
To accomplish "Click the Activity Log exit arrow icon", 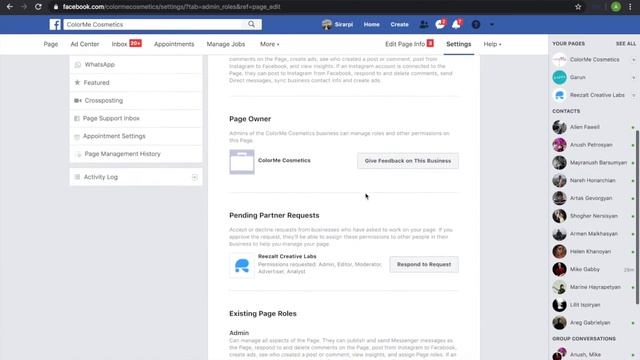I will click(195, 177).
